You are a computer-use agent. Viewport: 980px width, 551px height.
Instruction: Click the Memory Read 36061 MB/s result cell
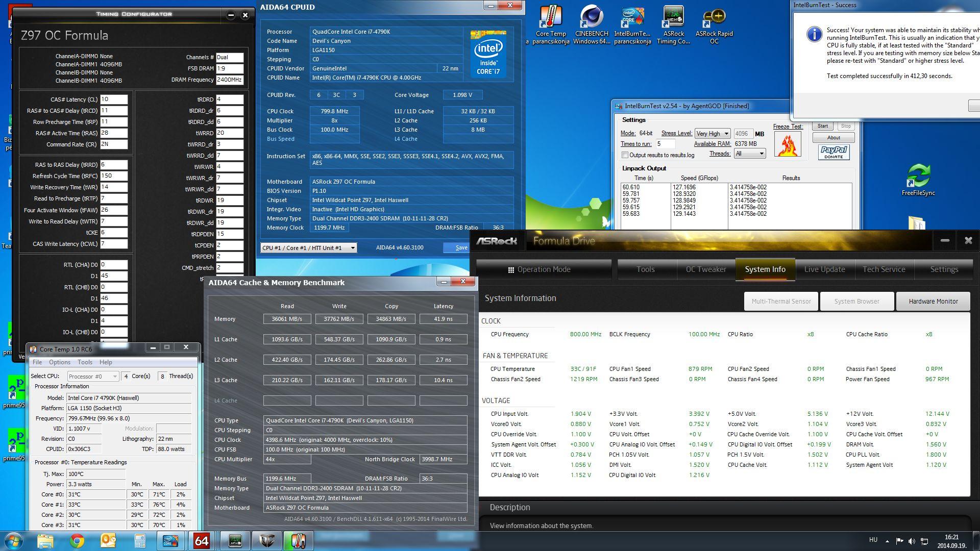(287, 319)
